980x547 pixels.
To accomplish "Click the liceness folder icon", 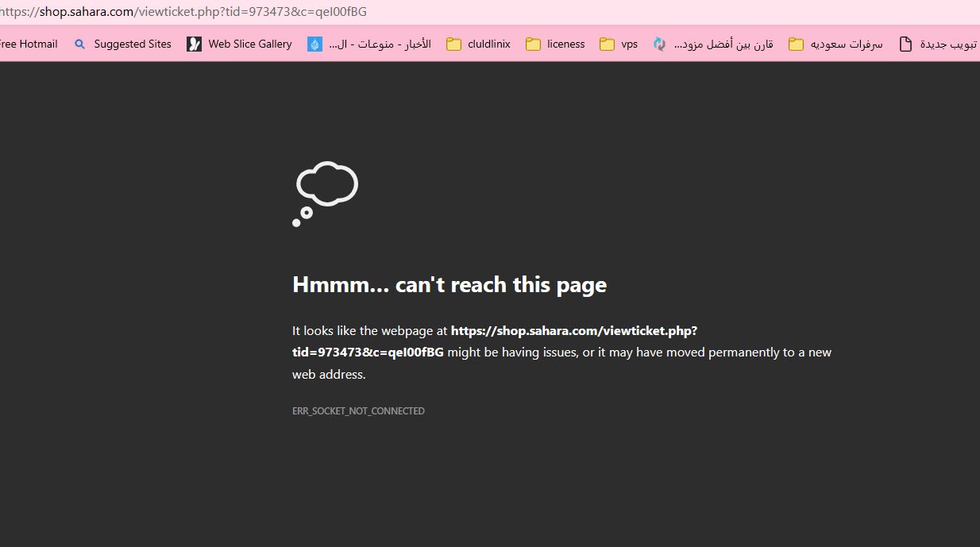I will 533,44.
